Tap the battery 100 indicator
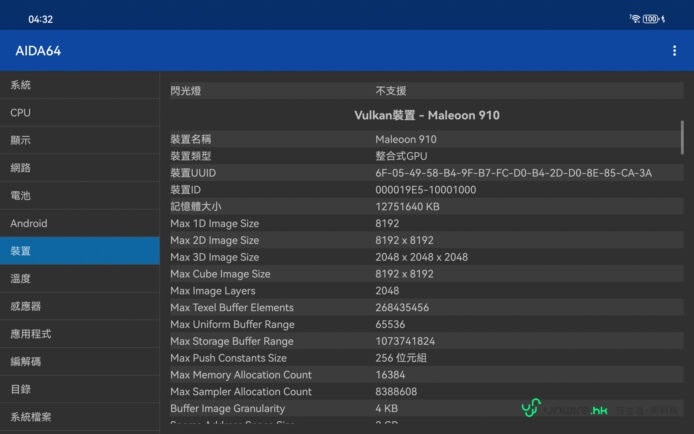Screen dimensions: 694x434 click(x=650, y=19)
